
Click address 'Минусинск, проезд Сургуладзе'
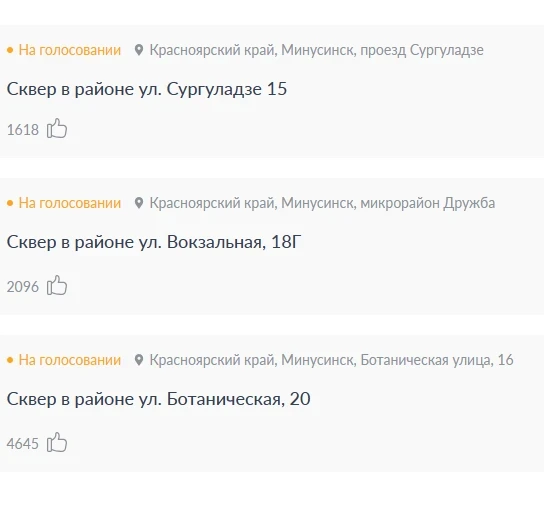coord(382,50)
